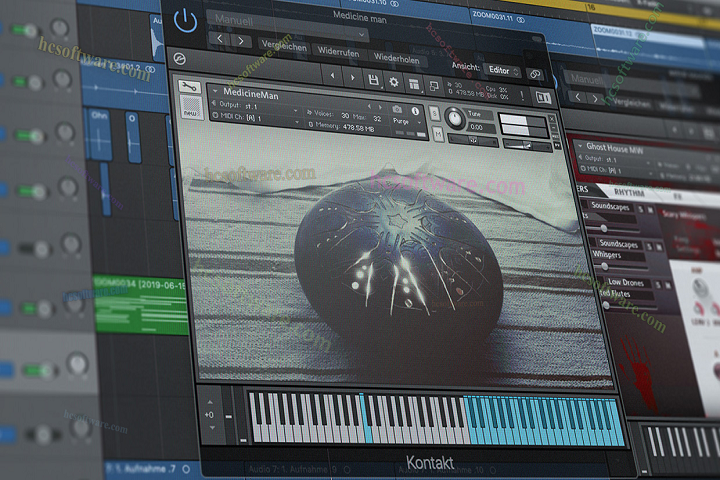Click the 'new' instrument icon under the wrench
Image resolution: width=720 pixels, height=480 pixels.
pyautogui.click(x=190, y=108)
